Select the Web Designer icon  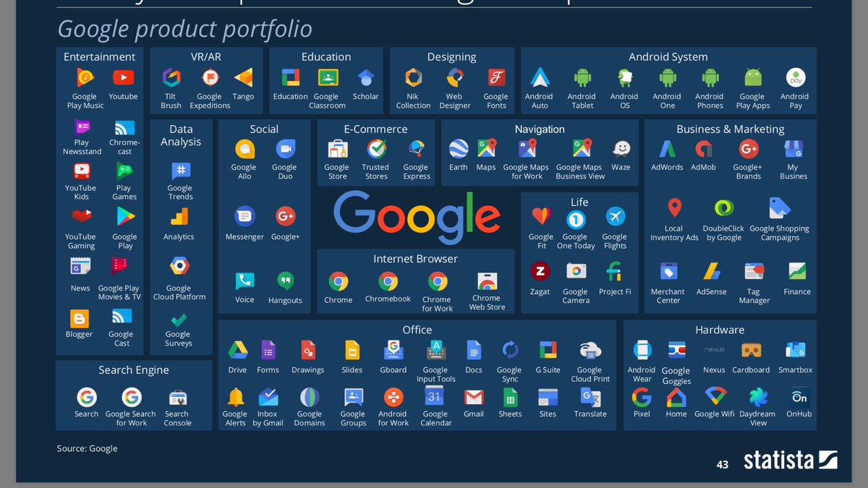(x=455, y=78)
